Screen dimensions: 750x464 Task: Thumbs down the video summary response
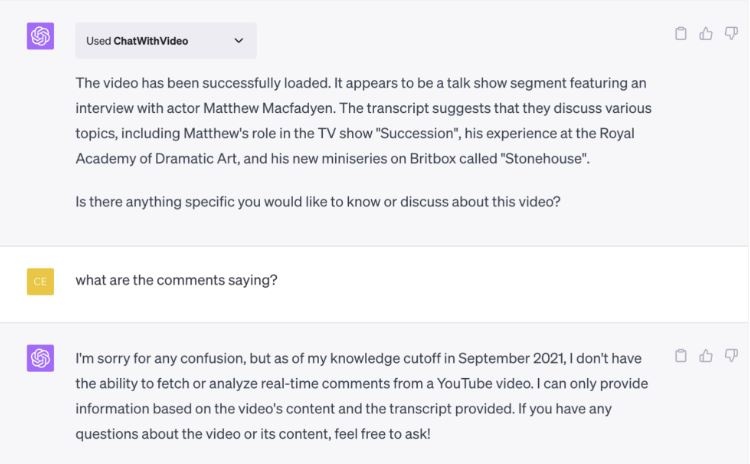pyautogui.click(x=731, y=33)
